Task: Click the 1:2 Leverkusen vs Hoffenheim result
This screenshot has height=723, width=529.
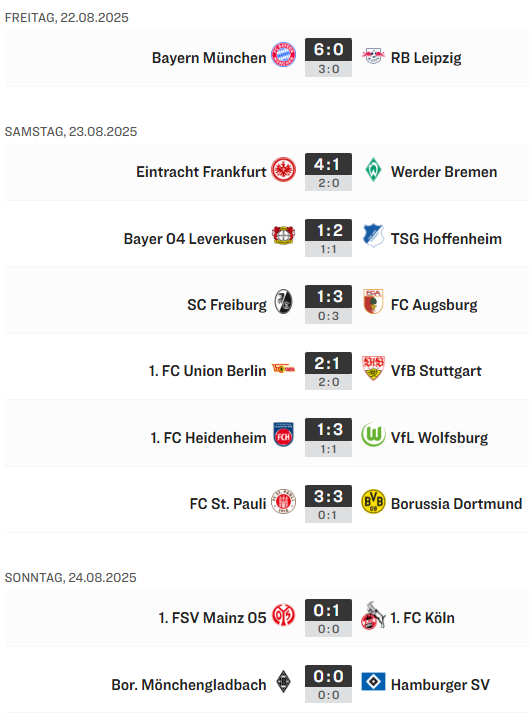Action: tap(328, 231)
